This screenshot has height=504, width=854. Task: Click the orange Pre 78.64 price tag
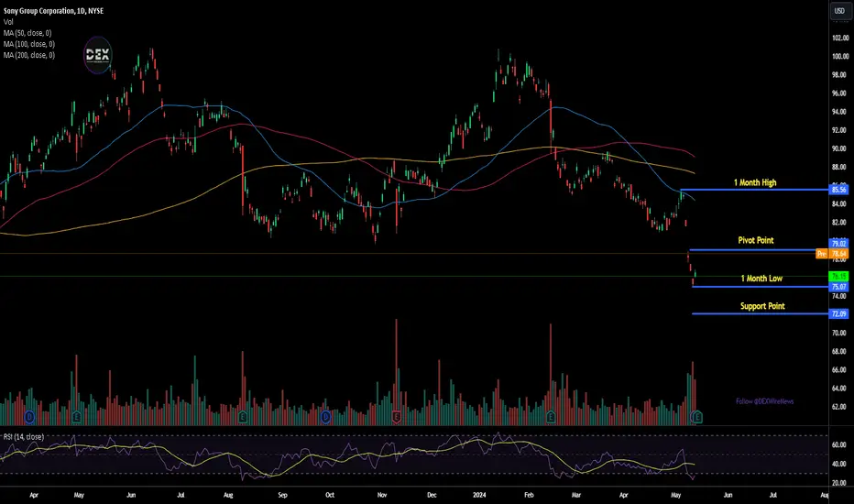(832, 254)
